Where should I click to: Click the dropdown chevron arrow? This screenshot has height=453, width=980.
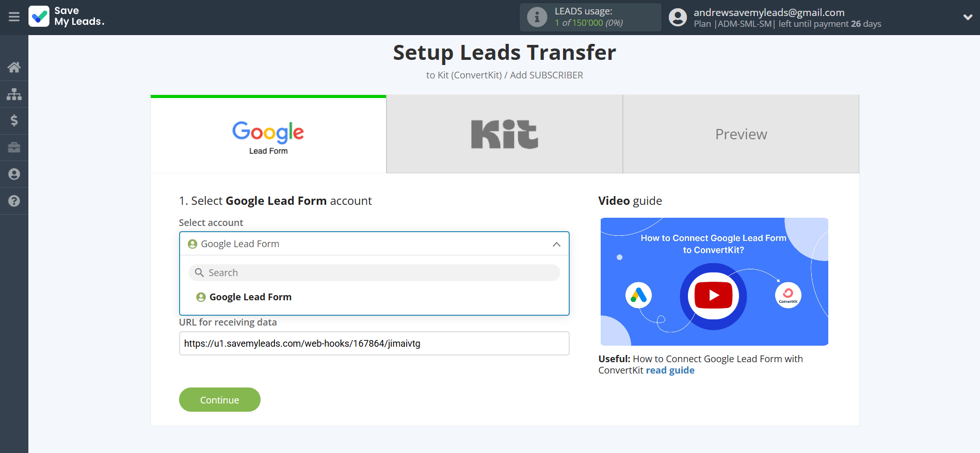point(556,244)
